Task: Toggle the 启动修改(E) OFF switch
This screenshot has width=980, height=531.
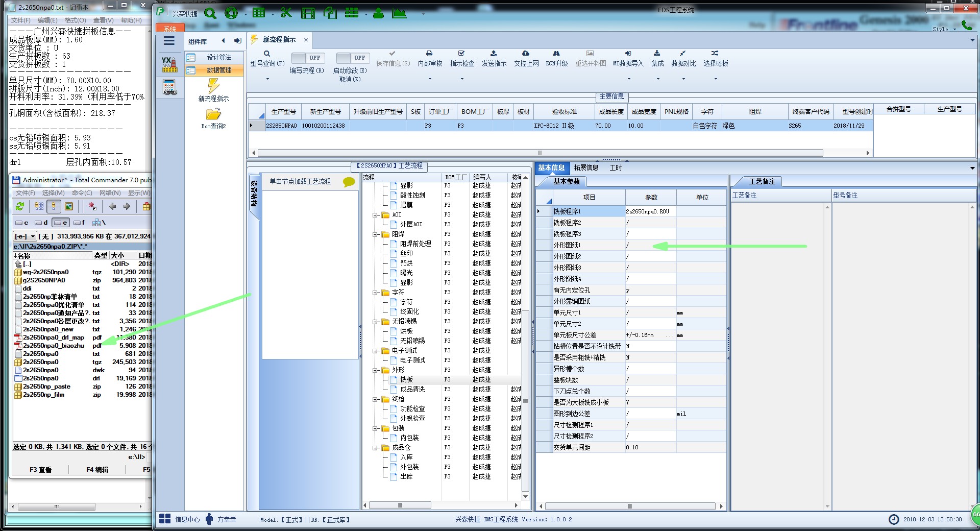Action: click(352, 58)
